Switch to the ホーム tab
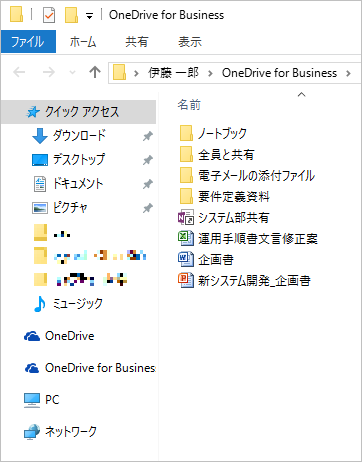362x462 pixels. [x=83, y=42]
